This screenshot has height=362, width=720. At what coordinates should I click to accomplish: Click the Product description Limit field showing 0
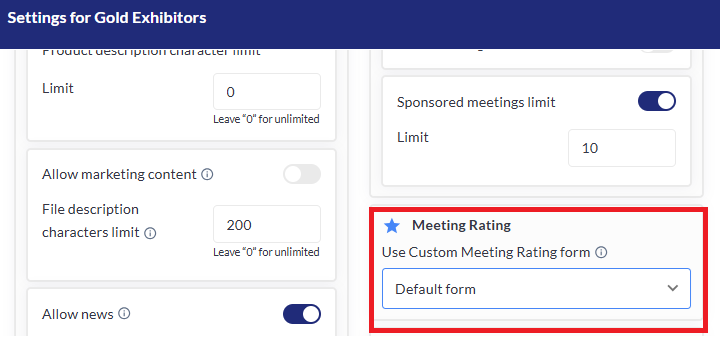point(267,91)
